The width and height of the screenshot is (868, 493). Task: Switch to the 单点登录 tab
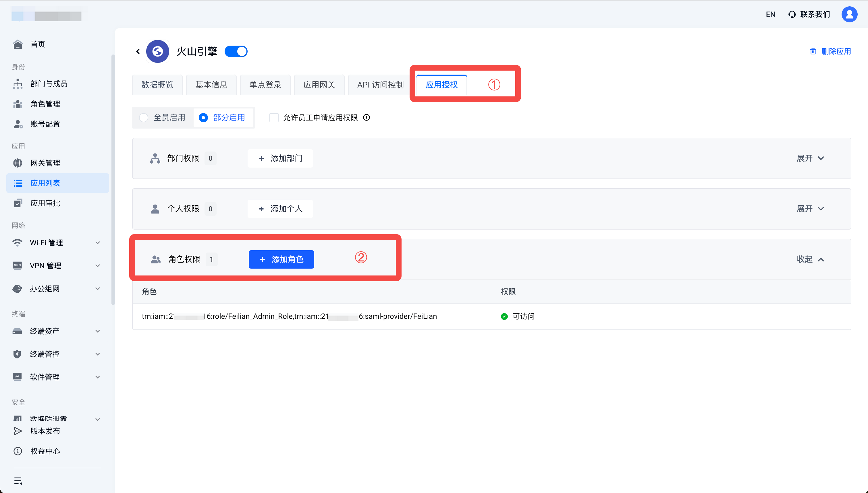pos(265,85)
